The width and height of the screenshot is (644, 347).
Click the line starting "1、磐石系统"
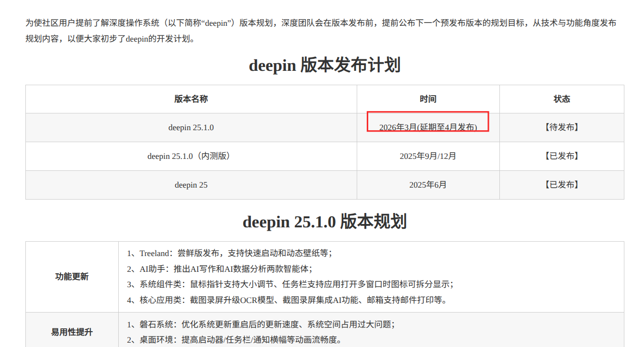pos(260,325)
